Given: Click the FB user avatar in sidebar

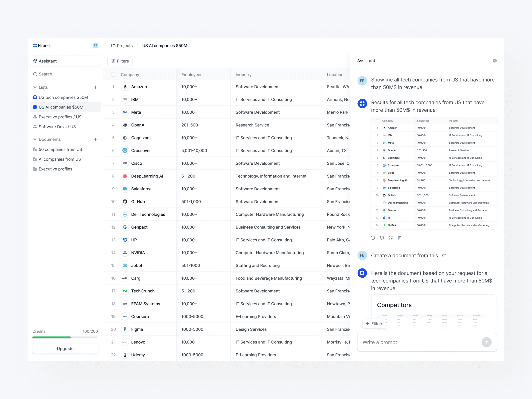Looking at the screenshot, I should point(95,45).
